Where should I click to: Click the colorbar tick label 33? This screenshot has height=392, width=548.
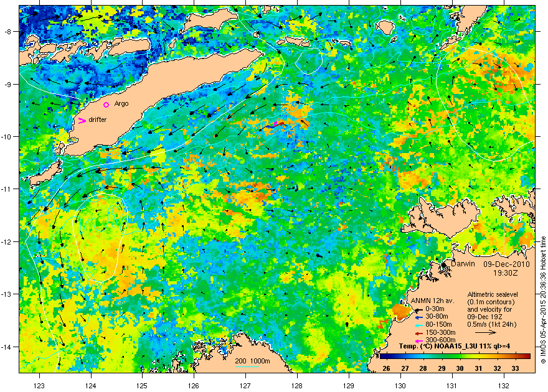[x=515, y=368]
